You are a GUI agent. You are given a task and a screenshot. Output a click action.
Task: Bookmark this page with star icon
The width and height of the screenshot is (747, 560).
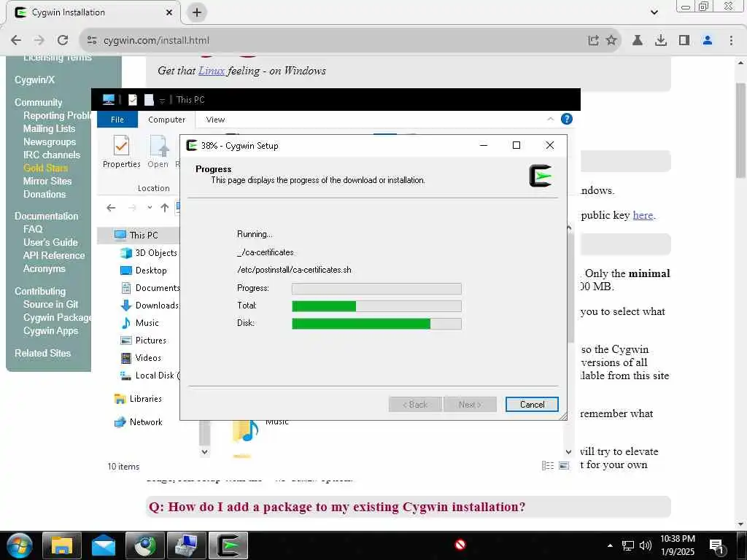point(611,41)
